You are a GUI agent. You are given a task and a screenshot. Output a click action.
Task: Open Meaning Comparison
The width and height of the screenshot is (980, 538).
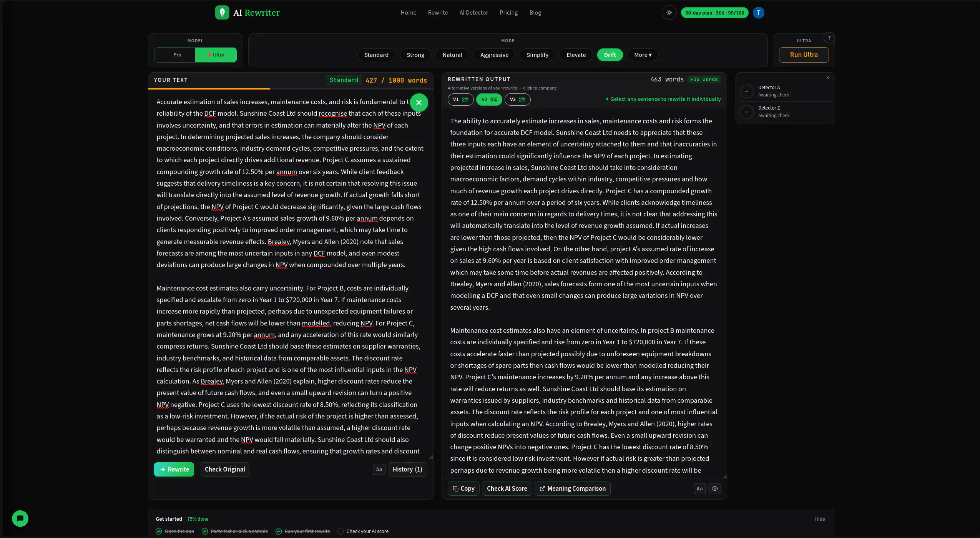pyautogui.click(x=572, y=488)
